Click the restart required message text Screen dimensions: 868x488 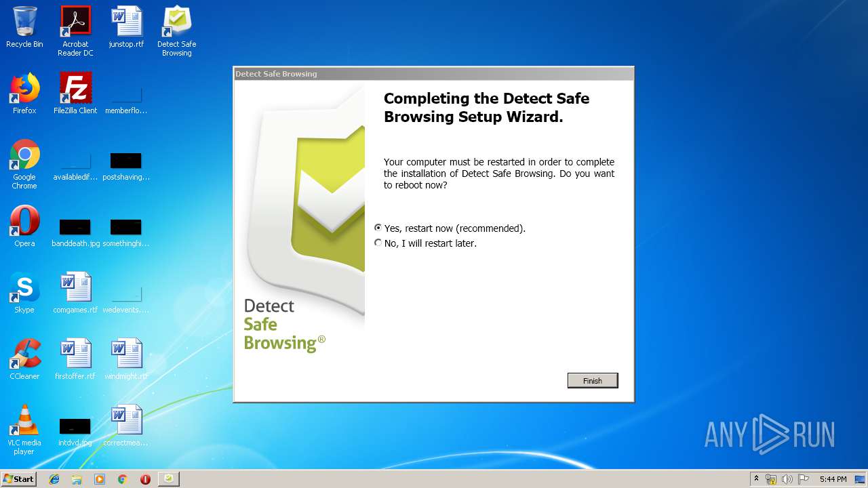[x=499, y=174]
